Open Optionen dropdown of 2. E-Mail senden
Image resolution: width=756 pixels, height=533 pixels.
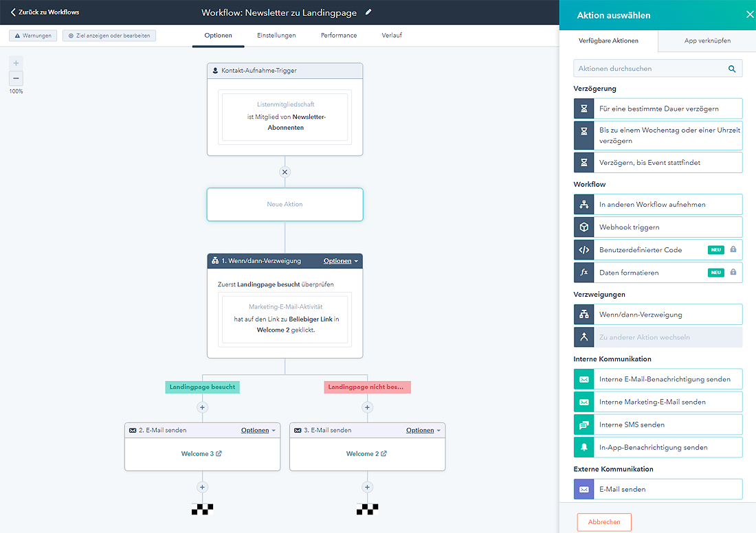pyautogui.click(x=258, y=431)
